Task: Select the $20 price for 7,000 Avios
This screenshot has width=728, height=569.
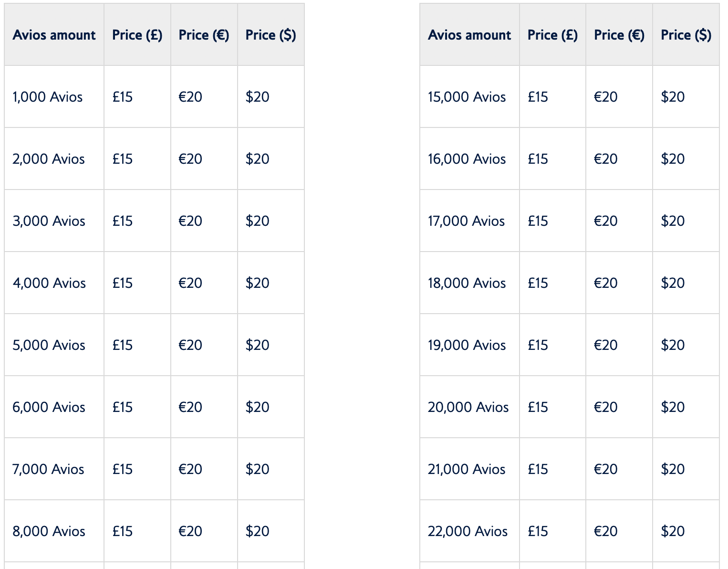Action: coord(258,469)
